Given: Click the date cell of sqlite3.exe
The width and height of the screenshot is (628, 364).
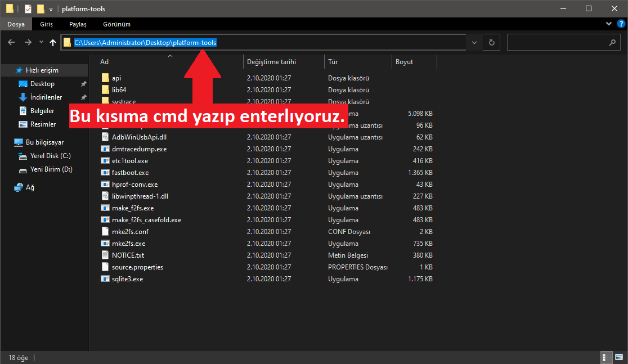Looking at the screenshot, I should point(269,278).
